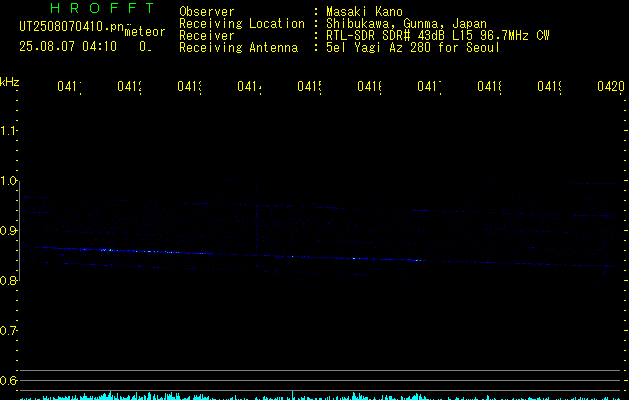
Task: Click '5el Yagi Az 280 for Seoul'
Action: [x=413, y=48]
